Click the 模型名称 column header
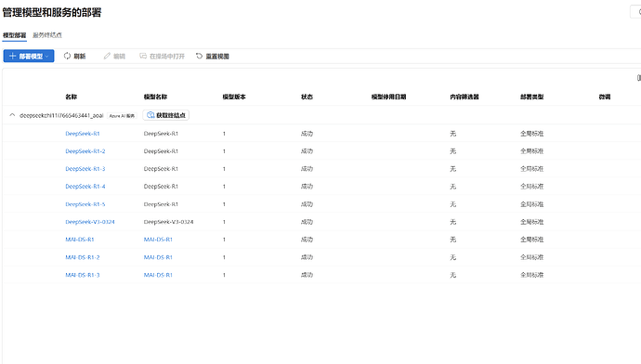The width and height of the screenshot is (641, 364). click(155, 97)
